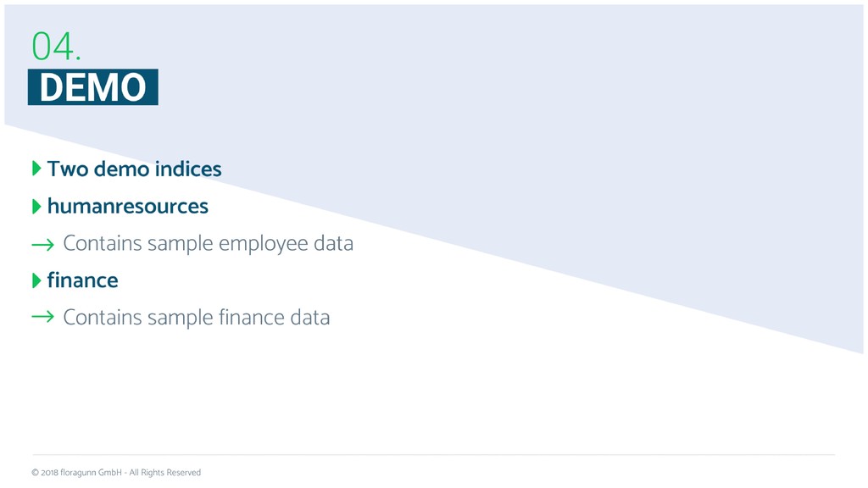Select the Contains sample finance data line
Viewport: 868px width, 488px height.
click(197, 317)
